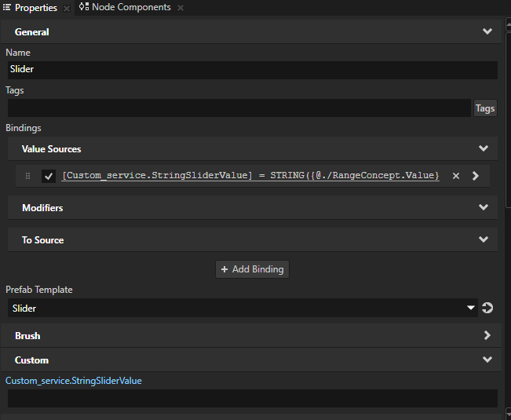Image resolution: width=511 pixels, height=420 pixels.
Task: Click the Add Binding button
Action: click(x=252, y=269)
